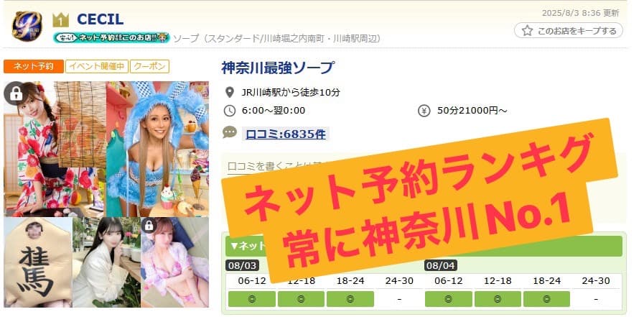Image resolution: width=644 pixels, height=317 pixels.
Task: Click the speech bubble review icon
Action: coord(230,132)
